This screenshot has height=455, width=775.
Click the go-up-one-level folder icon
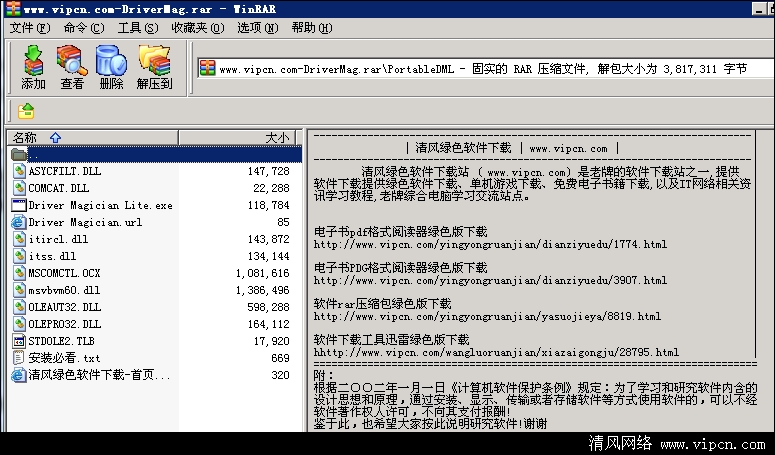pyautogui.click(x=26, y=111)
